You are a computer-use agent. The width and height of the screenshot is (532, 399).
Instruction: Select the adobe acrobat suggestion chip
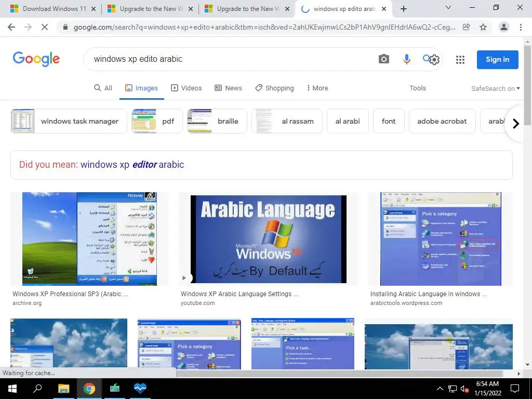point(442,121)
